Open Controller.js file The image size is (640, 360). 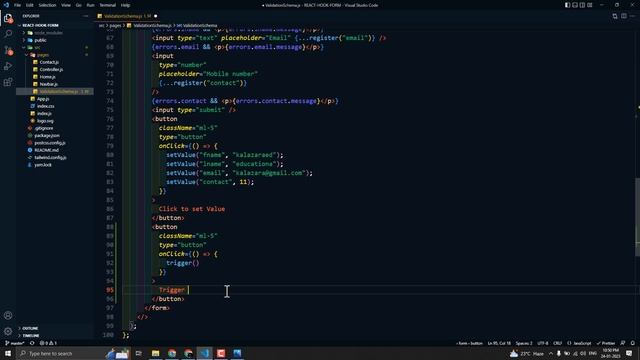click(51, 69)
